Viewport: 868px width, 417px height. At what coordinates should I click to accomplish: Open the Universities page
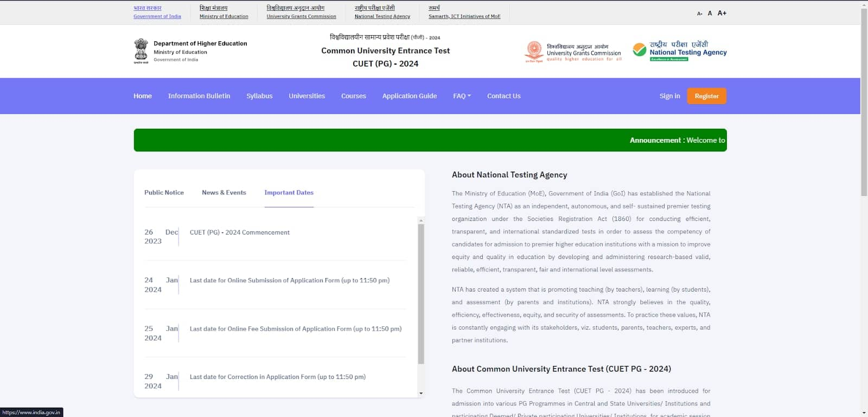point(307,96)
